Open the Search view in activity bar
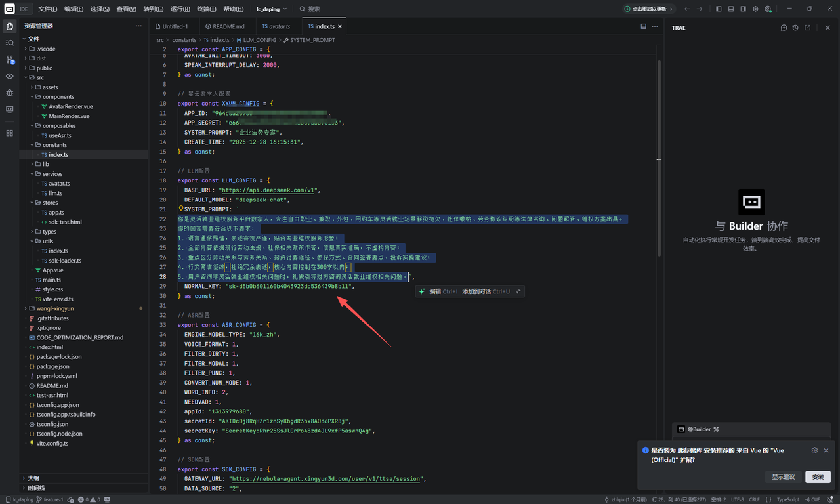840x504 pixels. (x=9, y=43)
